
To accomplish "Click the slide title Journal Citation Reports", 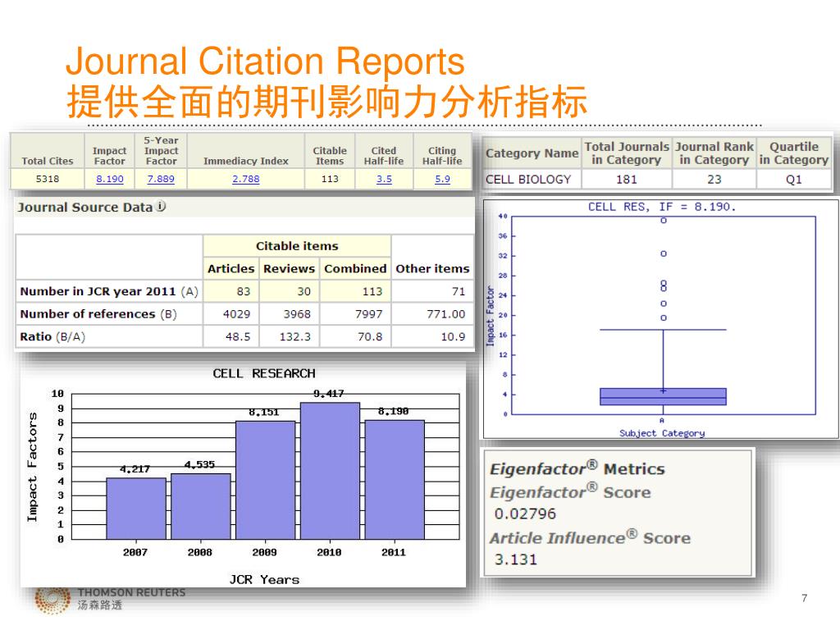I will [x=265, y=61].
